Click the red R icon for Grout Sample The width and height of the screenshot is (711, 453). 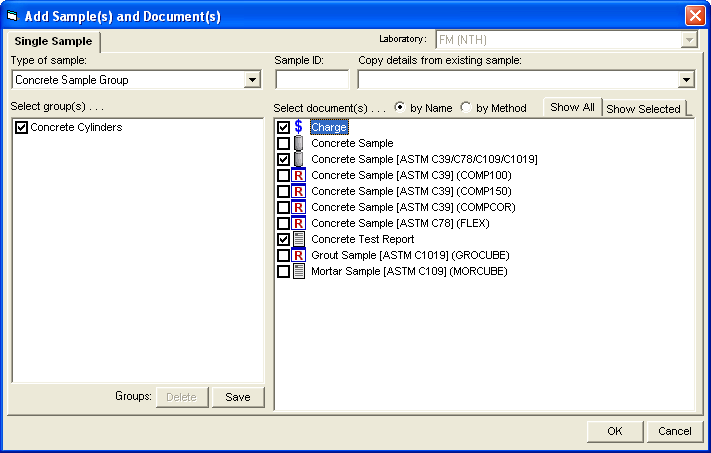click(298, 255)
